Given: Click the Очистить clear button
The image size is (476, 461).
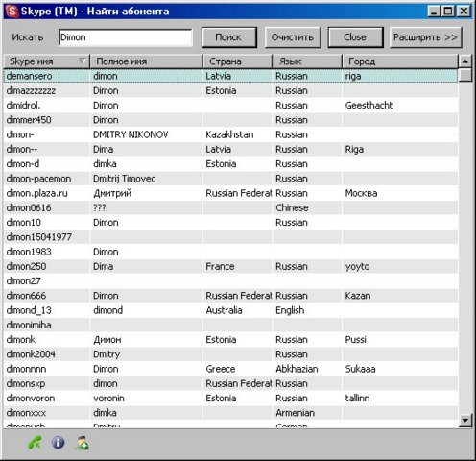Looking at the screenshot, I should 293,37.
